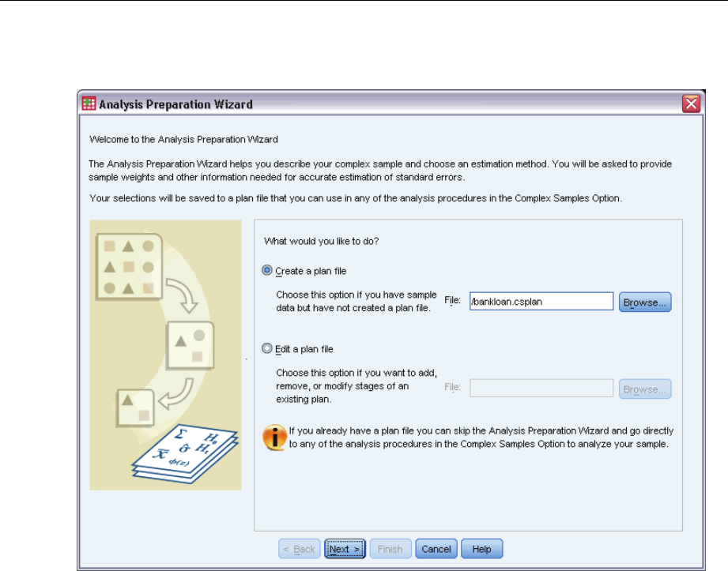Viewport: 728px width, 571px height.
Task: Cancel the Analysis Preparation Wizard
Action: click(x=436, y=549)
